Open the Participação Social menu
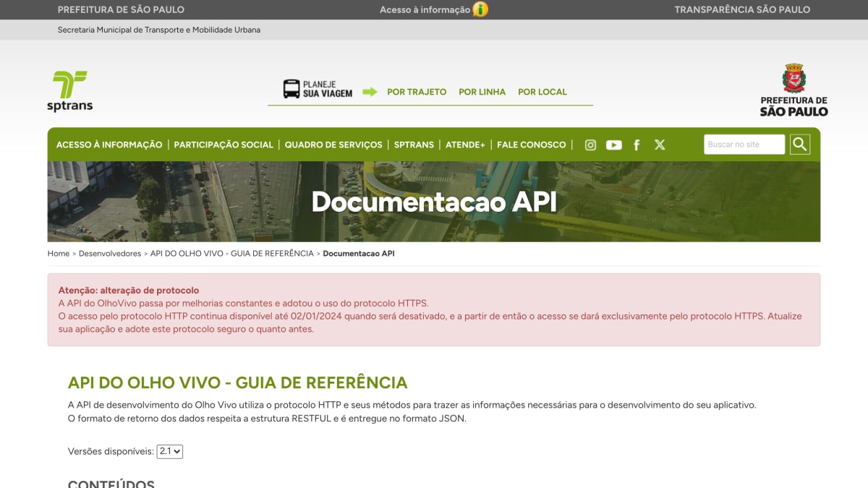 coord(224,145)
